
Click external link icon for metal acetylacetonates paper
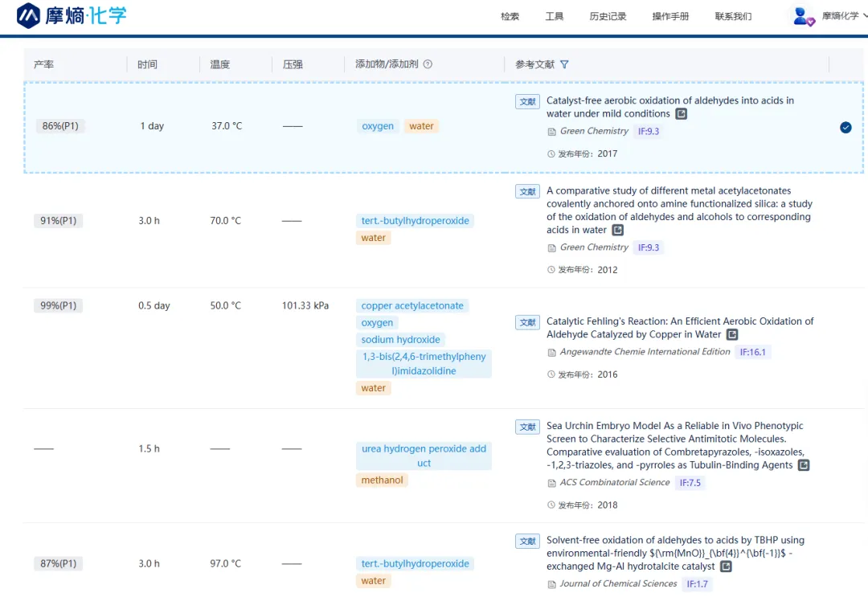coord(617,230)
